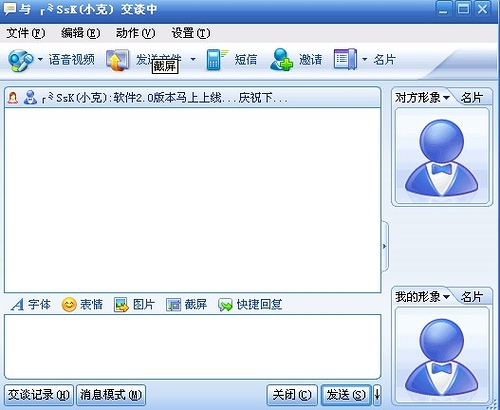This screenshot has height=410, width=500.
Task: Close the chat window with X
Action: pyautogui.click(x=483, y=9)
